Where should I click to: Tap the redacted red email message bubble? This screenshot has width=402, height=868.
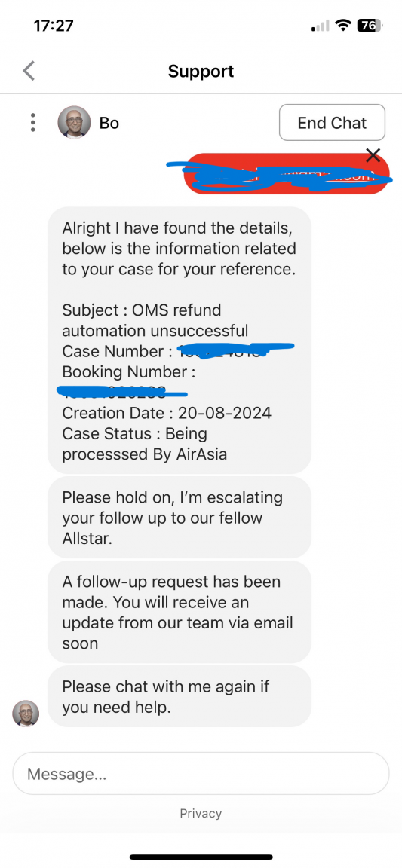[286, 174]
